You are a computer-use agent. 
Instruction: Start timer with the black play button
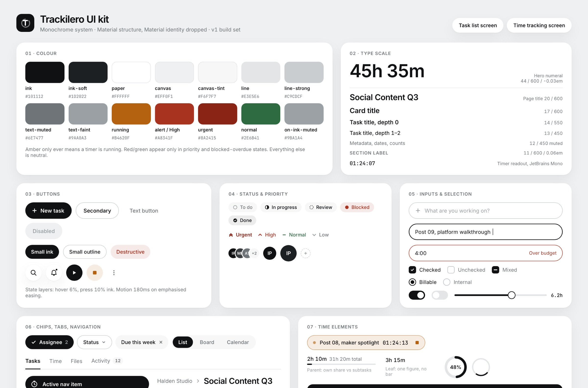pyautogui.click(x=74, y=273)
